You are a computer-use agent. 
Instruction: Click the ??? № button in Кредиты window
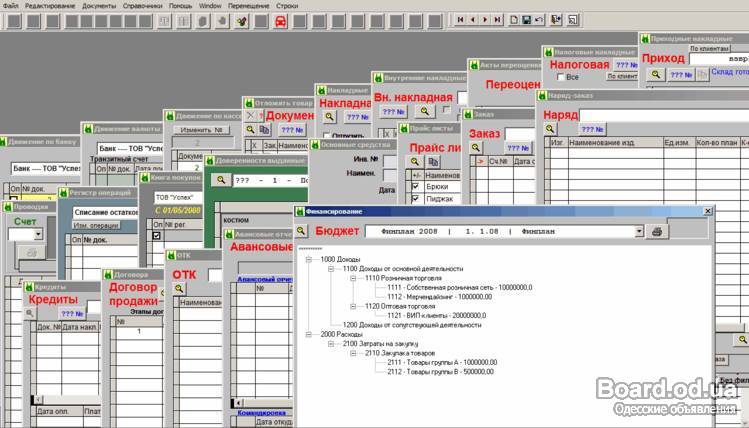[x=71, y=313]
